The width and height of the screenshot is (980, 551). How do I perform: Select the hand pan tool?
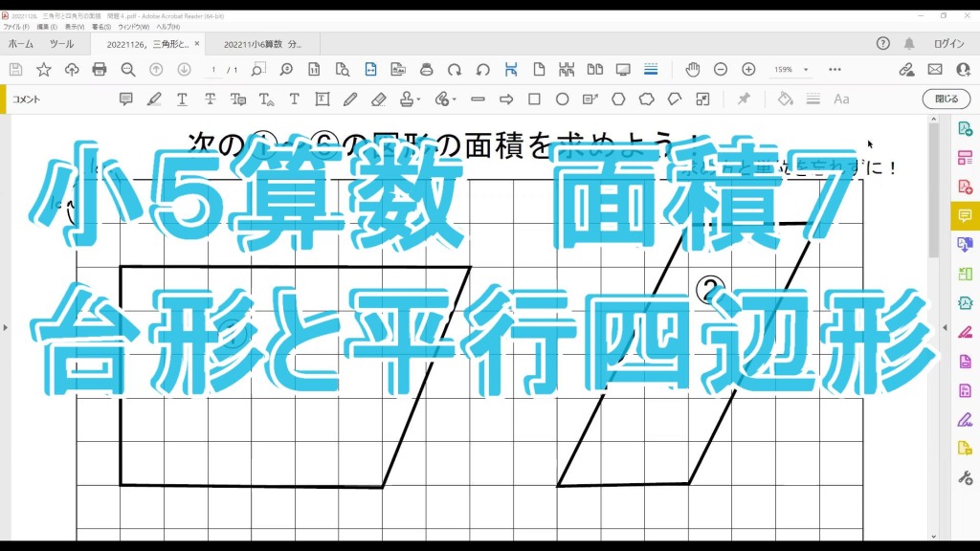point(692,70)
